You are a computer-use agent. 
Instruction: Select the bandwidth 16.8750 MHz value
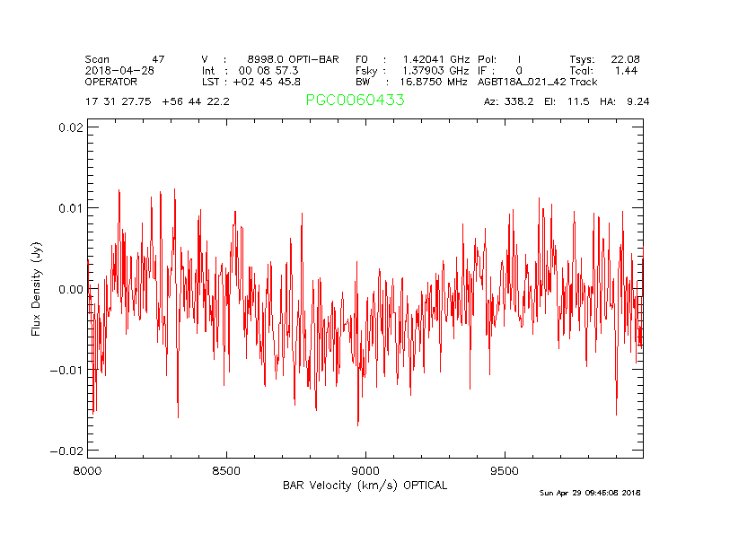pos(433,81)
